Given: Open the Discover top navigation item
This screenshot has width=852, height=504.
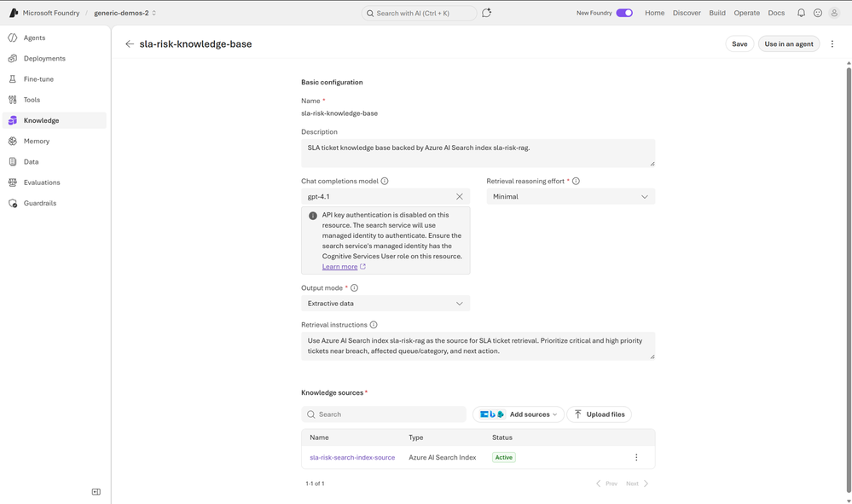Looking at the screenshot, I should tap(687, 13).
